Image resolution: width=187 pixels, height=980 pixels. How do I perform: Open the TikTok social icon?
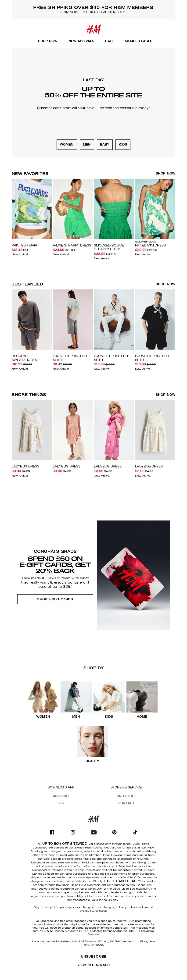click(x=135, y=832)
